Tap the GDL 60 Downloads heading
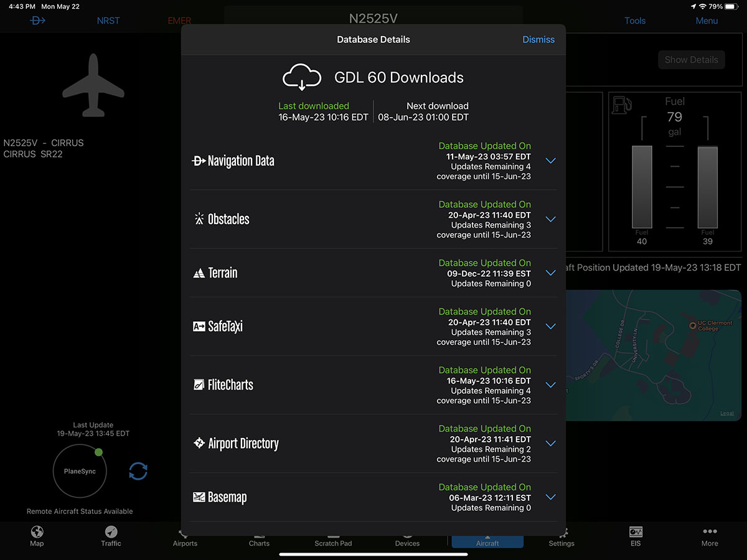The image size is (747, 560). pyautogui.click(x=399, y=78)
